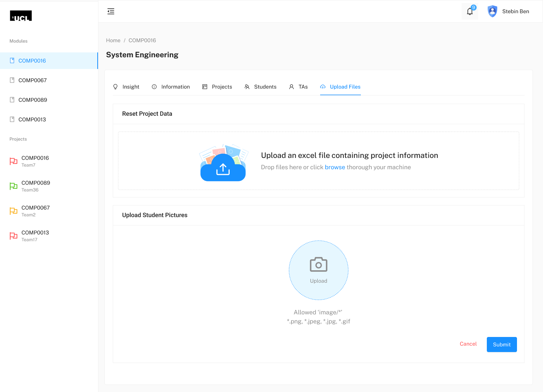Viewport: 543px width, 392px height.
Task: Click the red flag icon for Team17
Action: click(x=14, y=236)
